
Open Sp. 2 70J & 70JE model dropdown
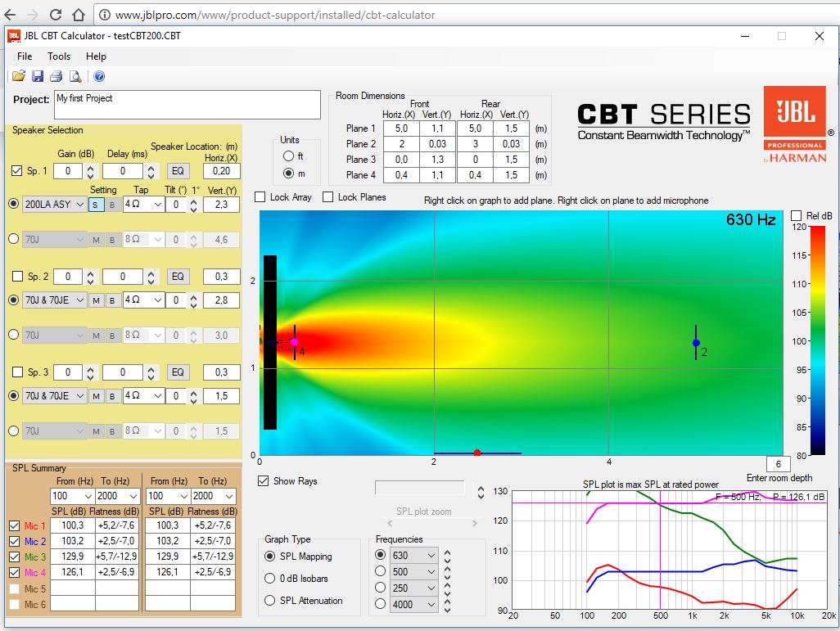click(x=54, y=300)
